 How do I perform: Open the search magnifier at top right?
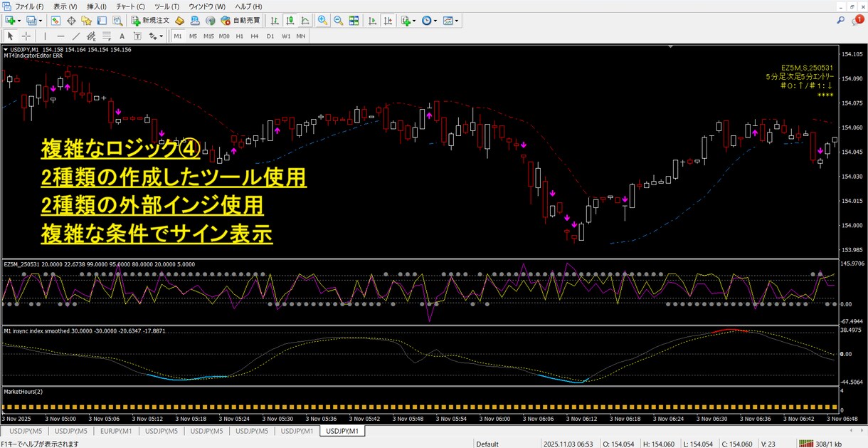click(x=841, y=21)
